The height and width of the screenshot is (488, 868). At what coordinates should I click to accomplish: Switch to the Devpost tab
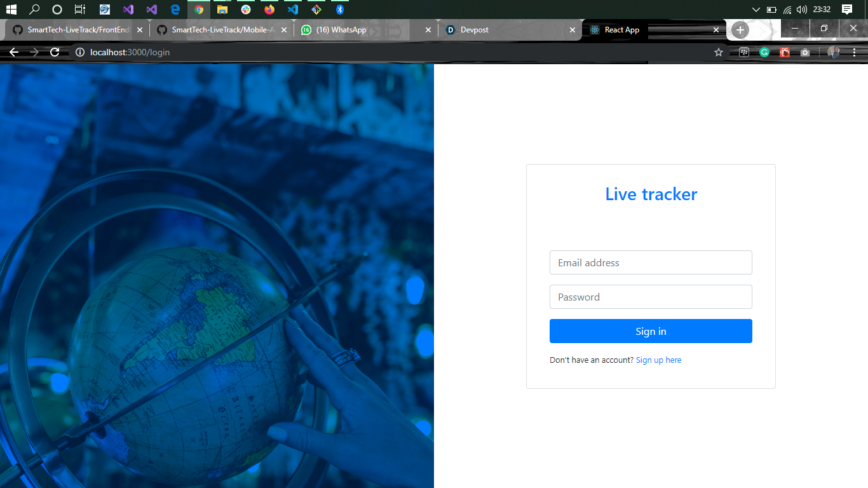(x=510, y=30)
